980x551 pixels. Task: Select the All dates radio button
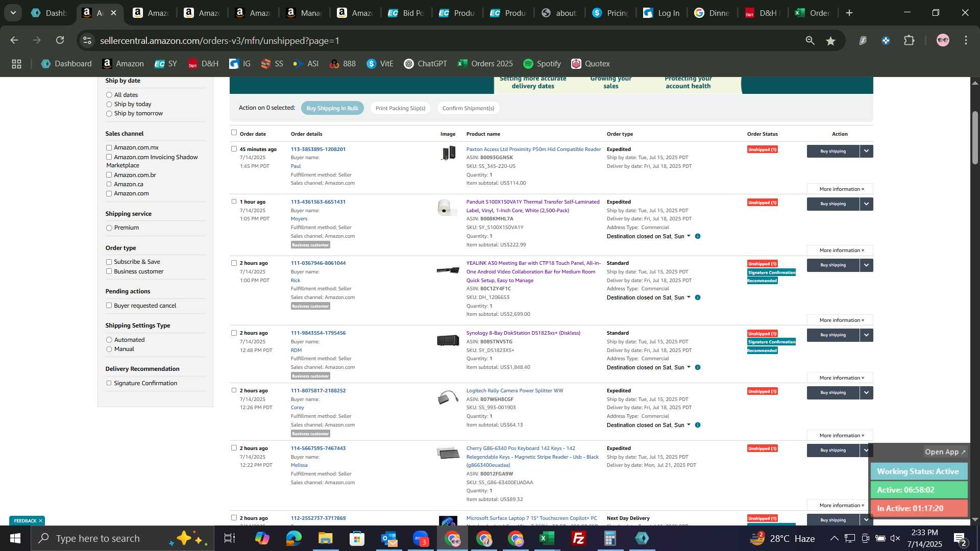[109, 95]
